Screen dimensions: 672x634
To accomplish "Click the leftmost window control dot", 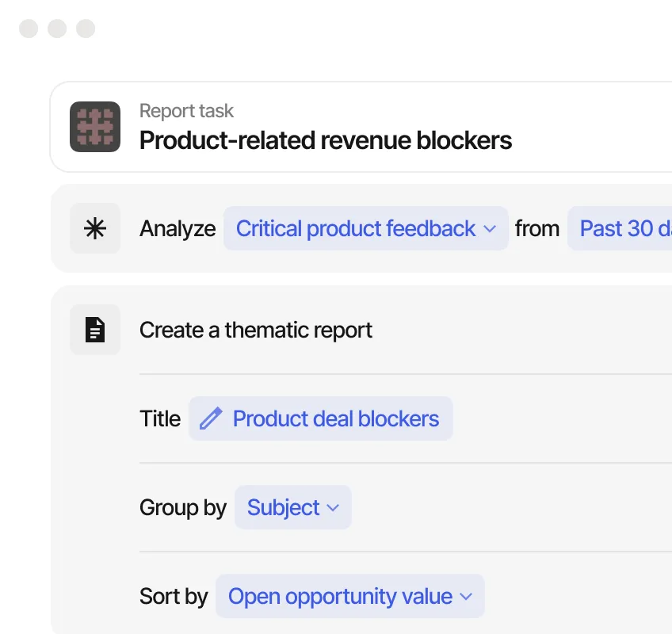I will 29,29.
